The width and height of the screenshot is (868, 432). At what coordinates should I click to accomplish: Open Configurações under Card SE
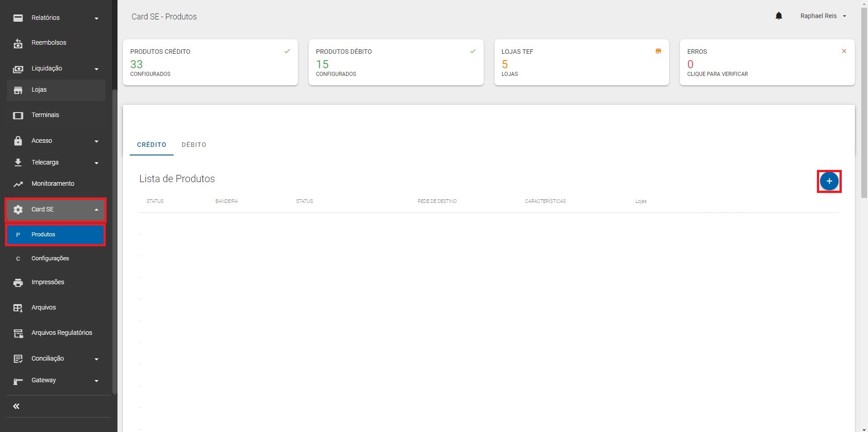coord(50,258)
